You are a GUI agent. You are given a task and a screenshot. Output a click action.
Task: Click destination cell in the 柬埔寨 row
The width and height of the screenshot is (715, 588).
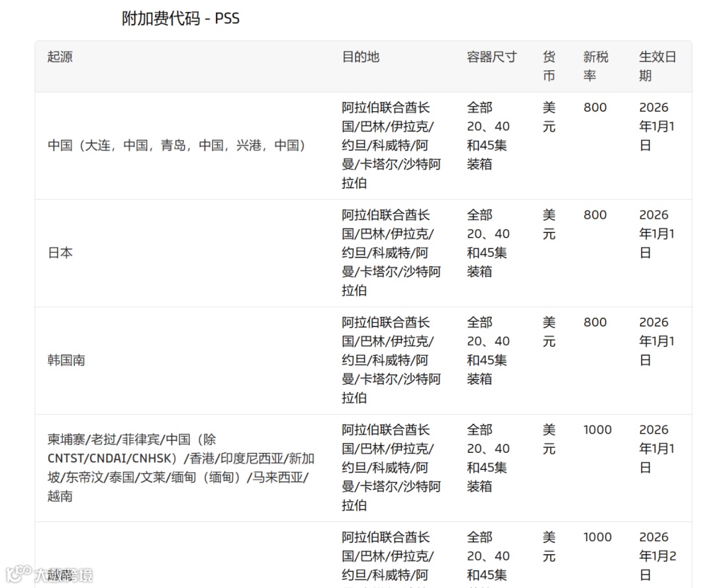click(x=391, y=467)
